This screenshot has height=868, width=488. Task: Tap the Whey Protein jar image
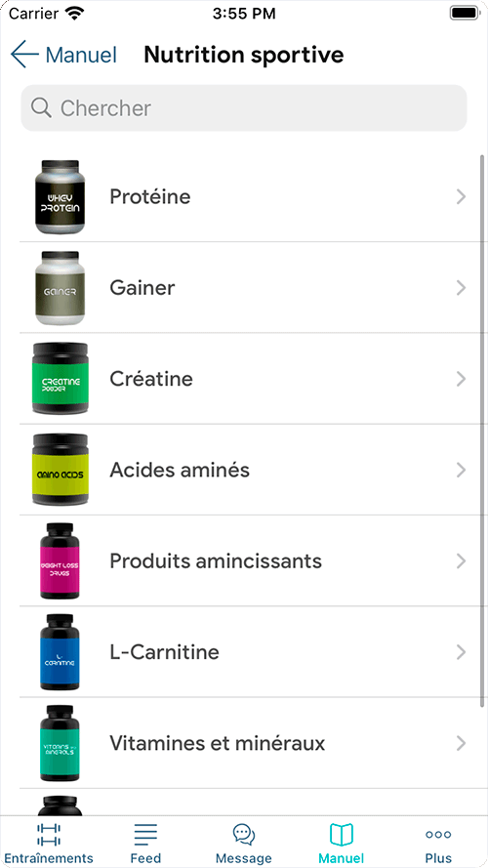pyautogui.click(x=61, y=196)
